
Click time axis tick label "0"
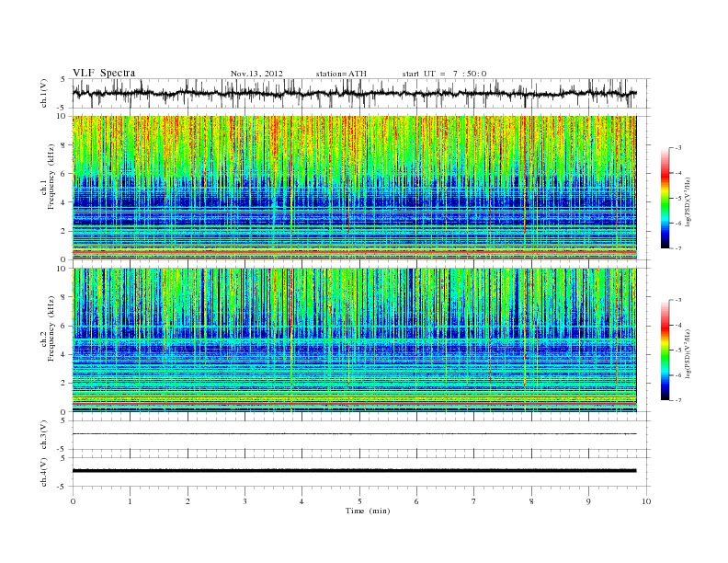point(73,501)
